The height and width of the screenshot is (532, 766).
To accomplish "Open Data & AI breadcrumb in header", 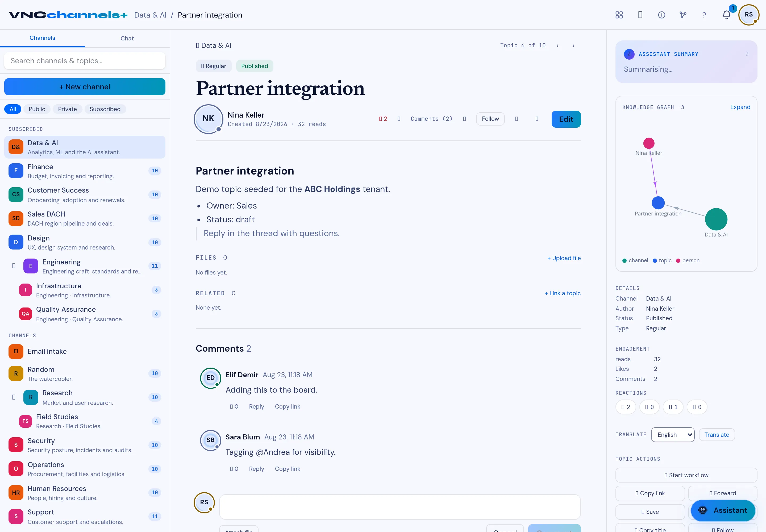I will pyautogui.click(x=150, y=15).
